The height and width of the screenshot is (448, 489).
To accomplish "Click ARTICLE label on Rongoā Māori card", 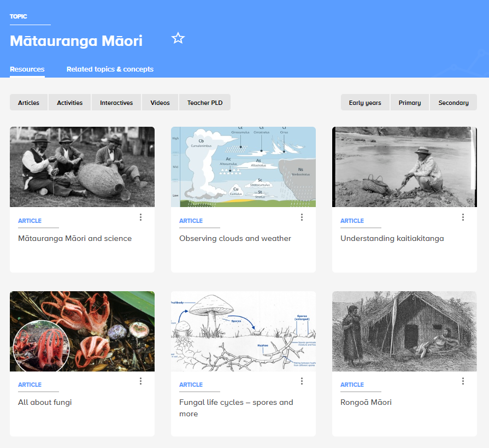I will tap(352, 385).
